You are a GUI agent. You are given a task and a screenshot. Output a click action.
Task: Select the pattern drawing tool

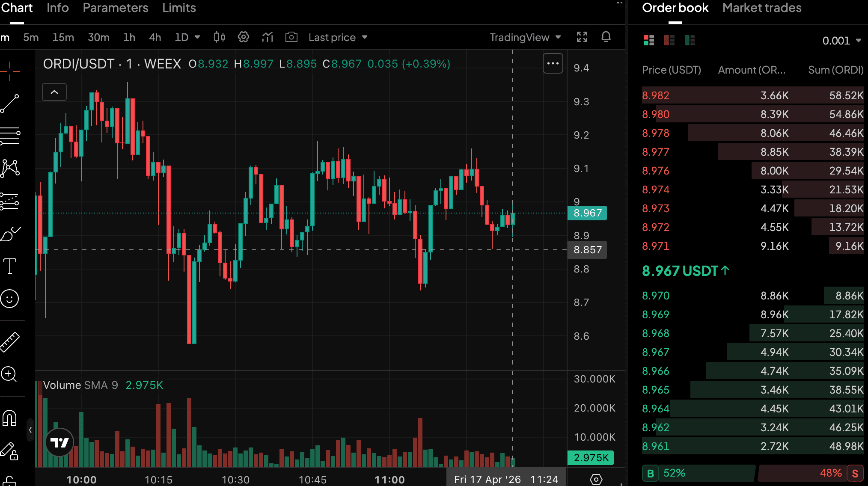click(x=9, y=169)
